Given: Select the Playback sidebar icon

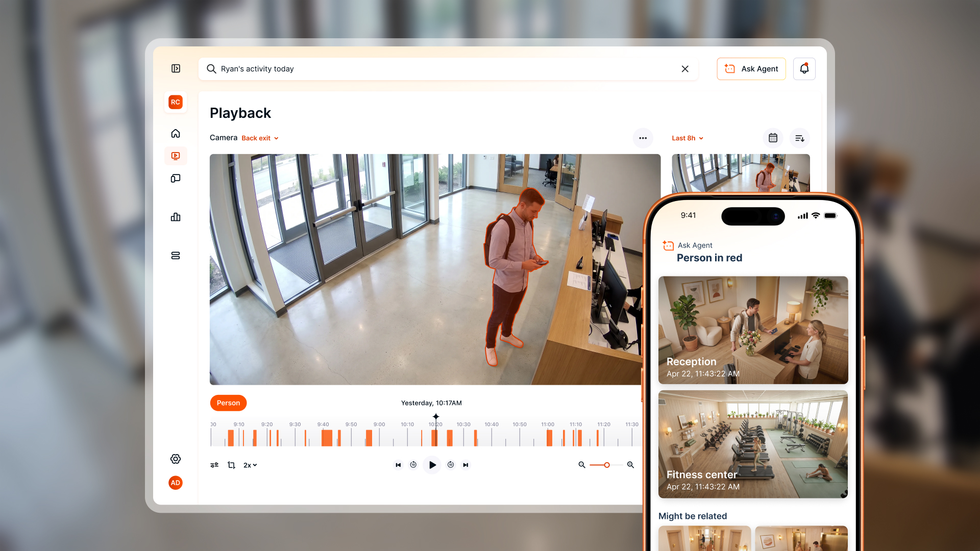Looking at the screenshot, I should (x=176, y=156).
